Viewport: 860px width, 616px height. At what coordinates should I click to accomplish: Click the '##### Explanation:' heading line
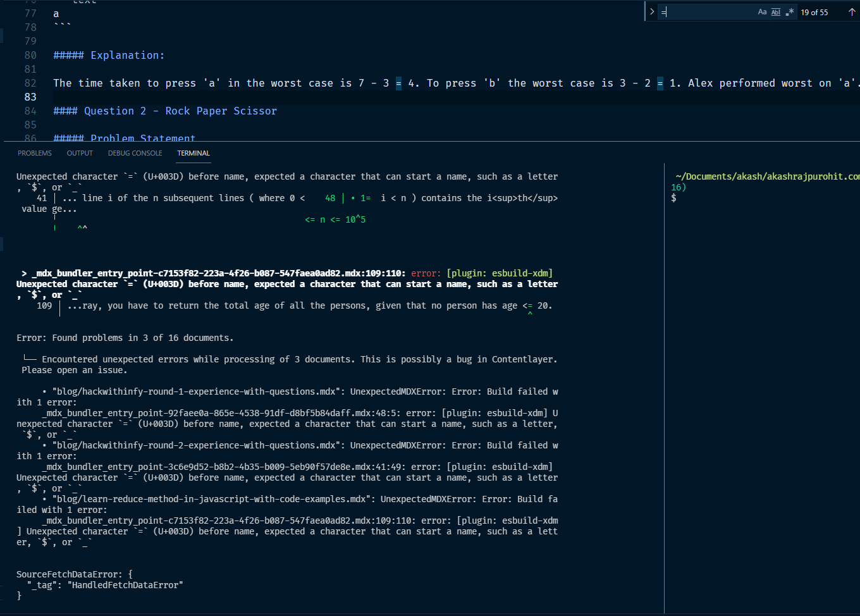pyautogui.click(x=109, y=55)
